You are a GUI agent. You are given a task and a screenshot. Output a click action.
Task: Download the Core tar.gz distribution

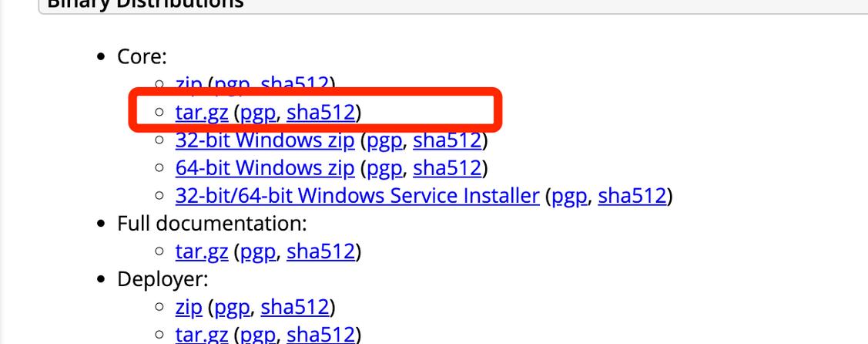point(202,113)
